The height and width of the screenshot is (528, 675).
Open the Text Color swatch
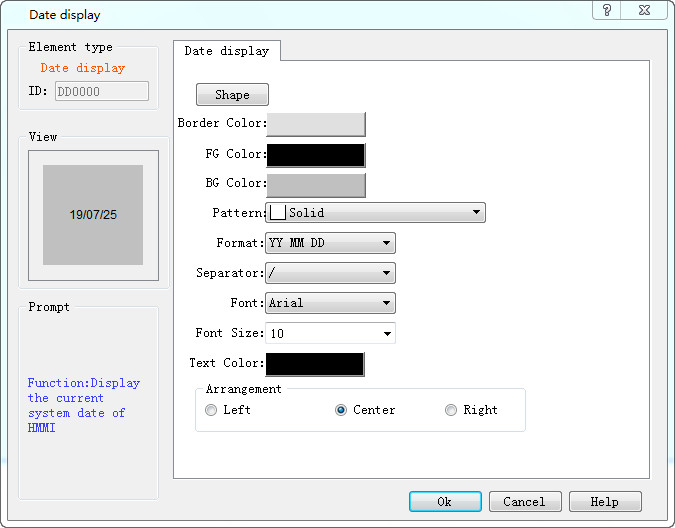click(315, 364)
